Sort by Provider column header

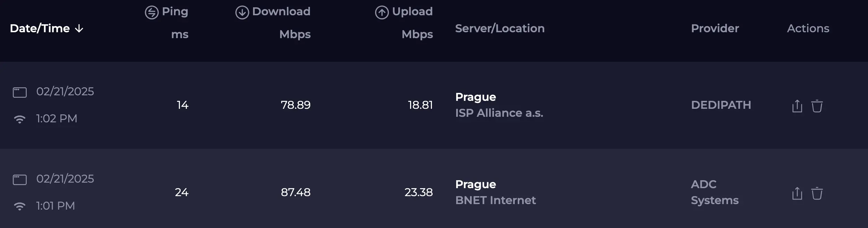click(x=715, y=28)
